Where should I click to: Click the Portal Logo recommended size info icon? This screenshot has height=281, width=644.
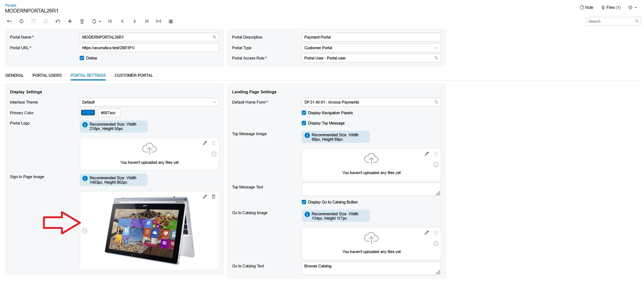click(85, 125)
